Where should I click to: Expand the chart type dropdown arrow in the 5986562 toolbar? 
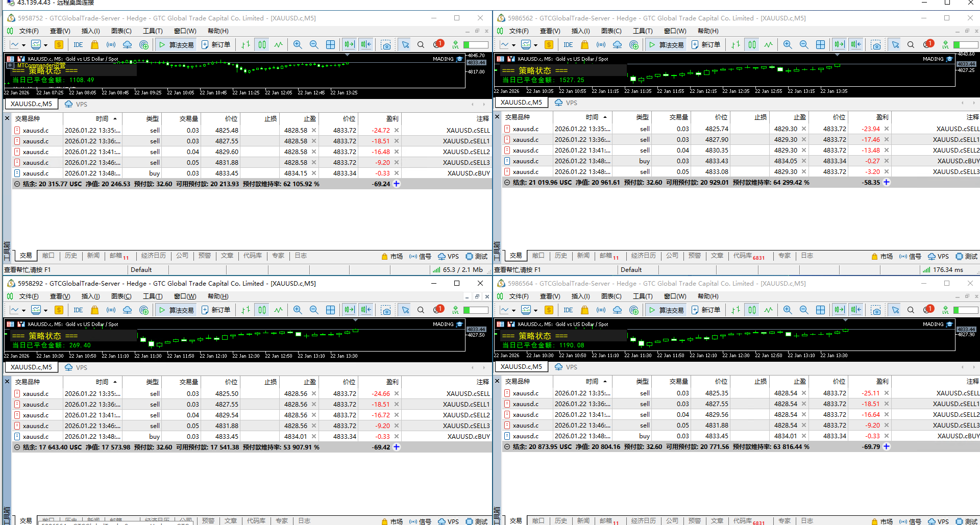(513, 45)
